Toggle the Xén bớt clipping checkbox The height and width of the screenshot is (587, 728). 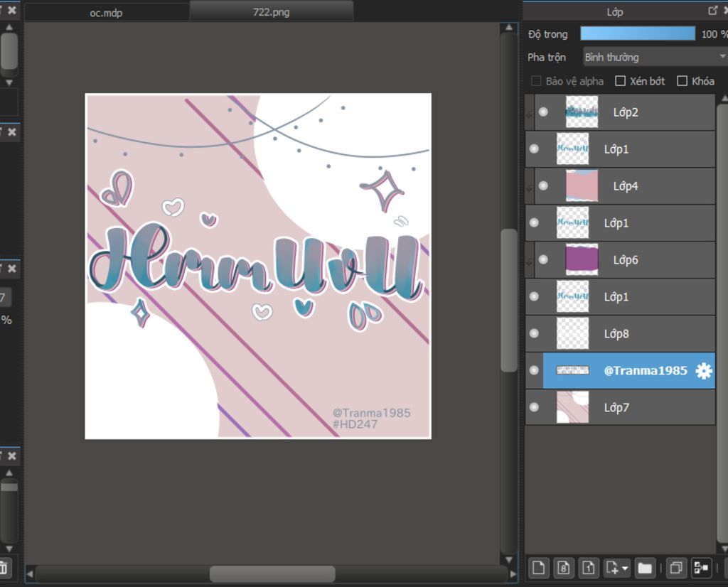point(620,81)
